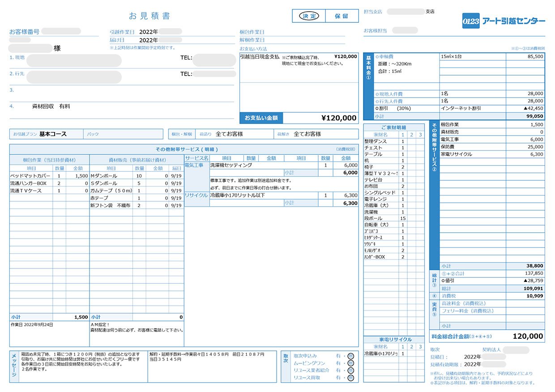Click the blue メッセージ sidebar strip
Viewport: 555px width, 392px height.
[x=13, y=366]
